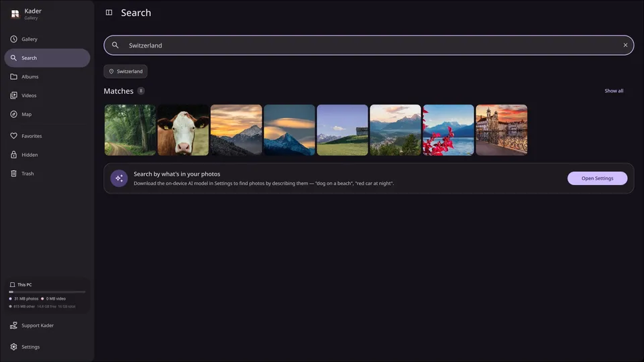Open the red leaves over lake photo
Screen dimensions: 644x362
(449, 130)
